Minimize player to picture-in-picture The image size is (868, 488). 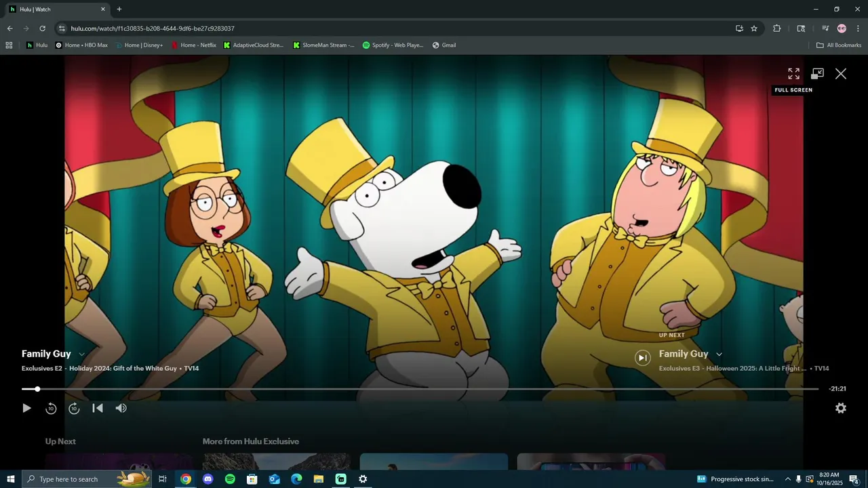point(817,74)
